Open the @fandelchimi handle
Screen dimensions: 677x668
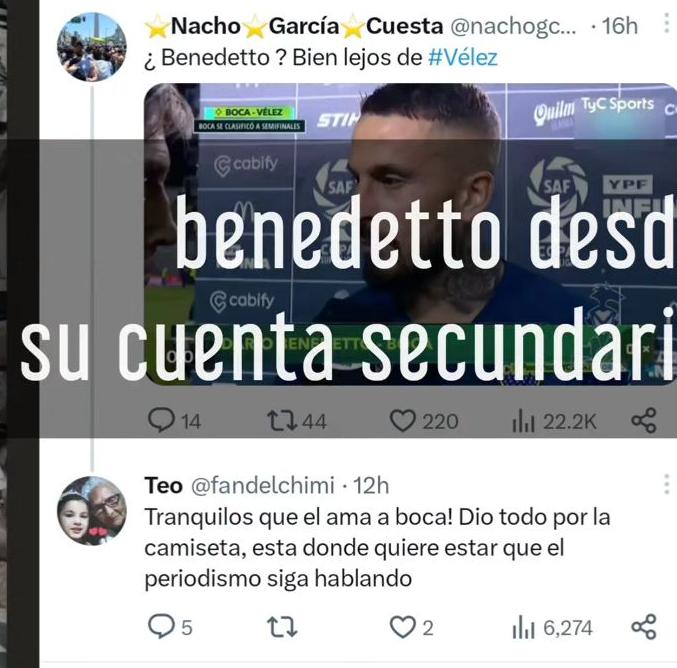[x=263, y=485]
